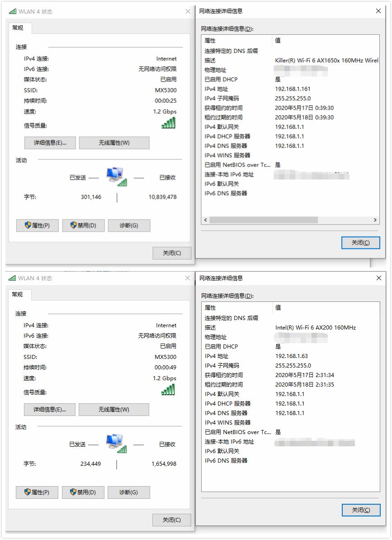Select Killer(R) Wi-Fi 6 AX1650x description value
Image resolution: width=392 pixels, height=540 pixels.
click(x=326, y=61)
